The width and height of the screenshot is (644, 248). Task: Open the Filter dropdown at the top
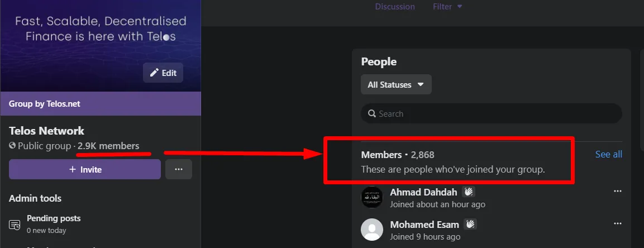[x=447, y=7]
